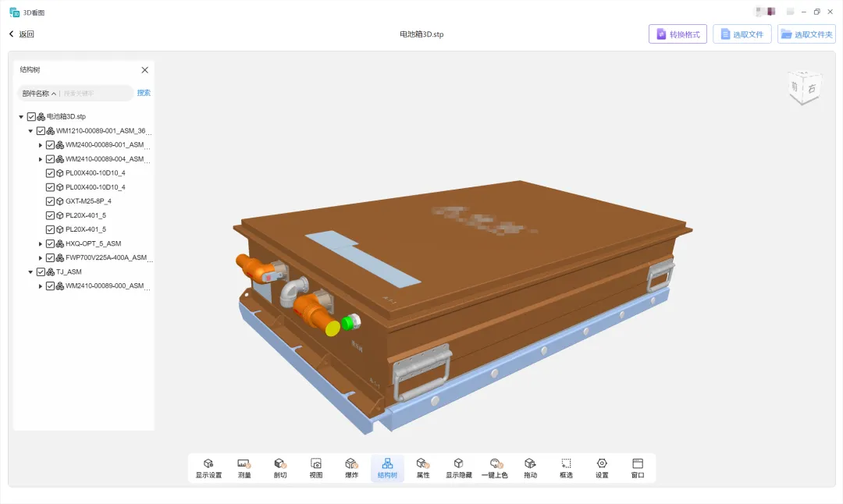The height and width of the screenshot is (504, 843).
Task: Click the view orientation cube
Action: pos(805,87)
